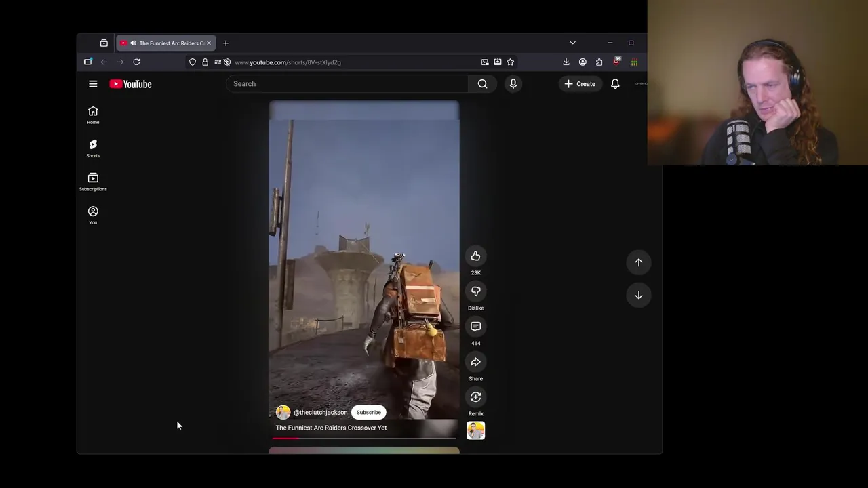
Task: Open the Create menu button
Action: [x=580, y=84]
